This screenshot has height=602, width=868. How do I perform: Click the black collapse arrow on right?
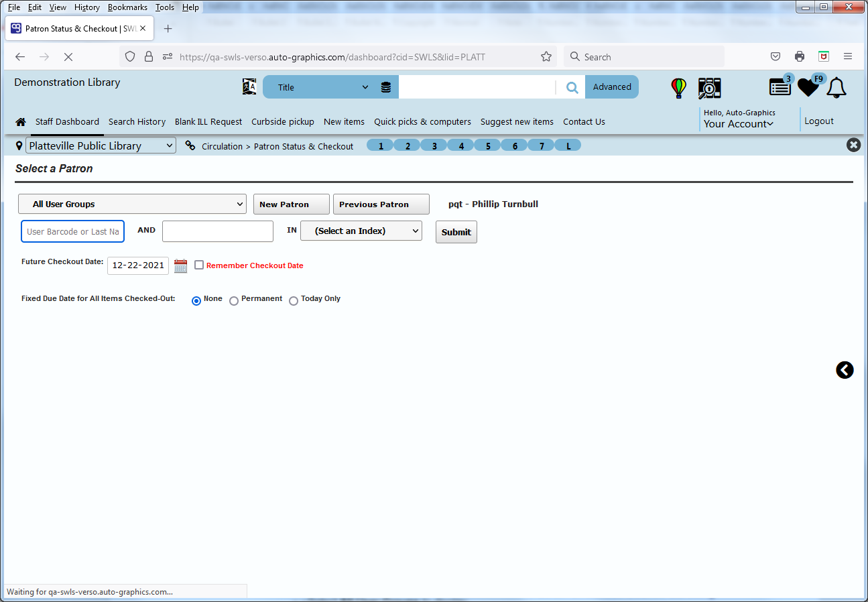tap(845, 370)
